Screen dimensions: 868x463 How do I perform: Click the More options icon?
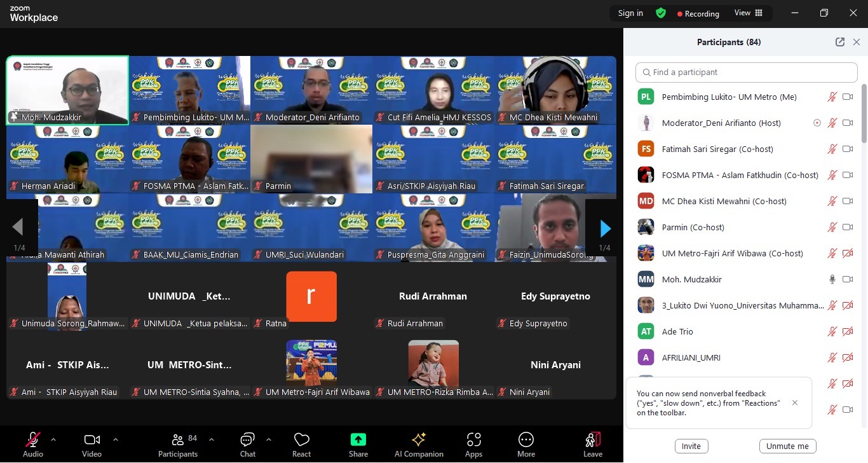click(x=526, y=440)
